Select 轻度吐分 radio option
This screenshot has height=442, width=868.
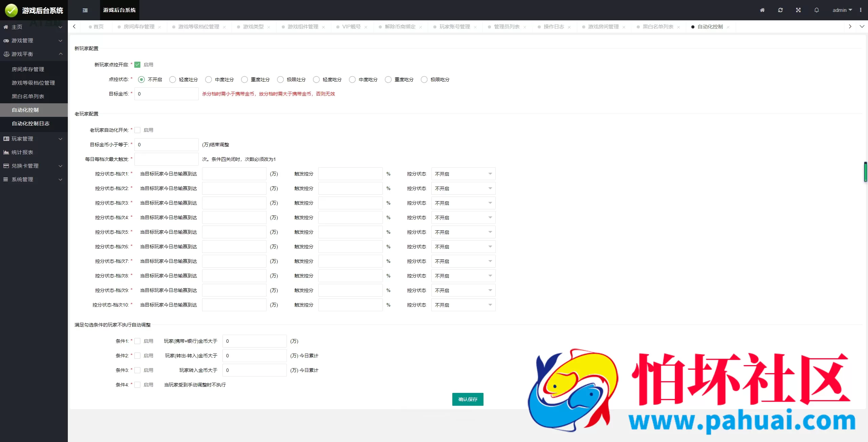173,80
